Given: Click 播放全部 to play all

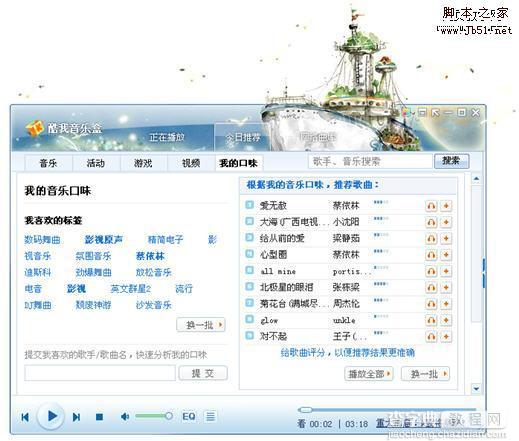Looking at the screenshot, I should (x=369, y=374).
